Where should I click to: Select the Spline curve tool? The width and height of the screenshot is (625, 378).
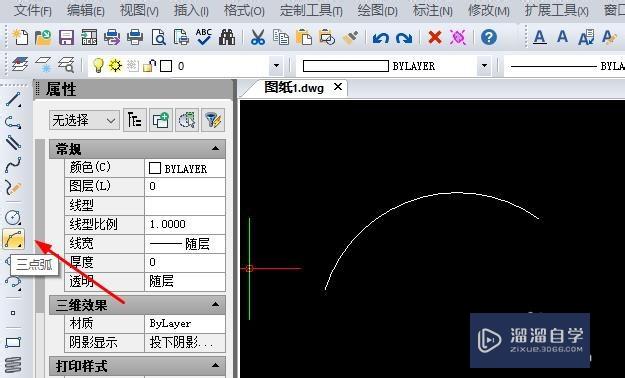[x=13, y=165]
